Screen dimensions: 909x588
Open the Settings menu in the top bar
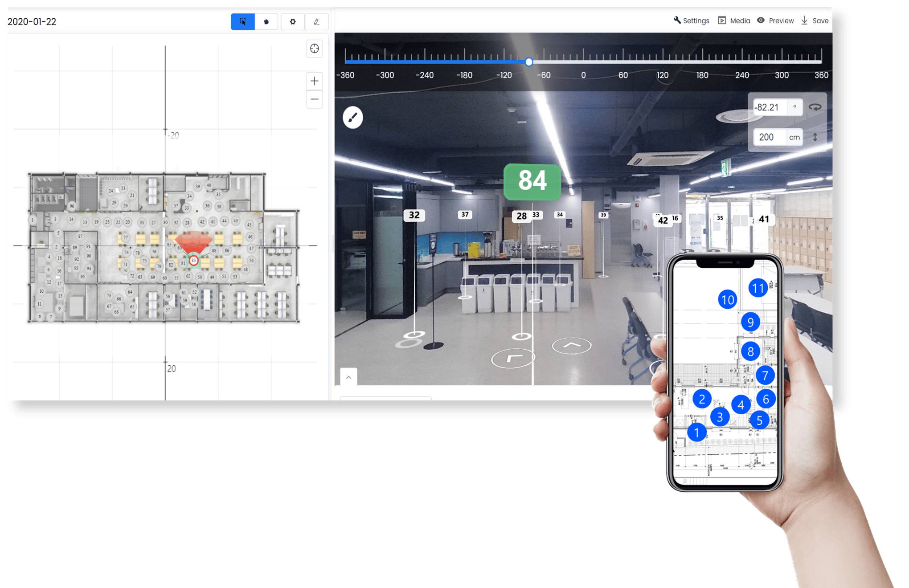click(x=691, y=20)
